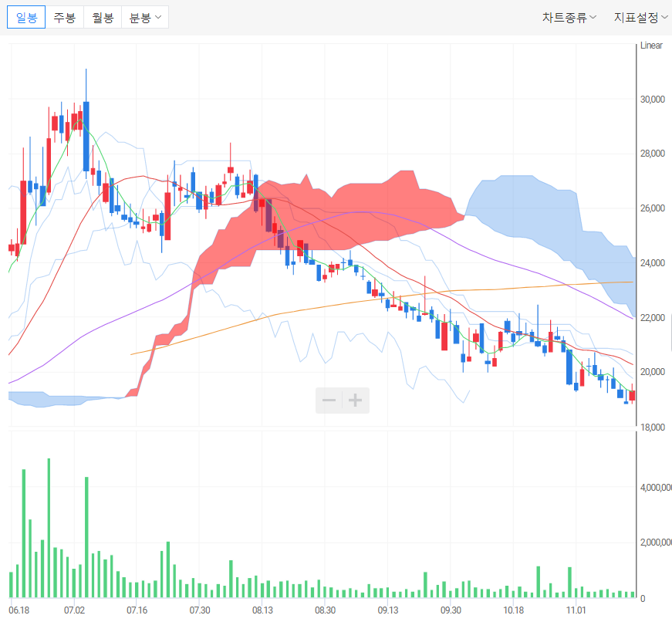
Task: Click the 07.02 date axis label
Action: 74,610
